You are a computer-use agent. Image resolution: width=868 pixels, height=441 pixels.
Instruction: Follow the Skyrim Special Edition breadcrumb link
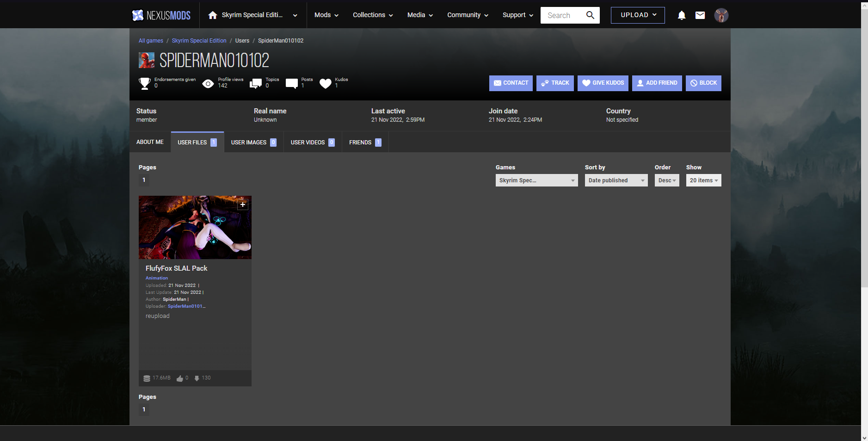(x=199, y=41)
